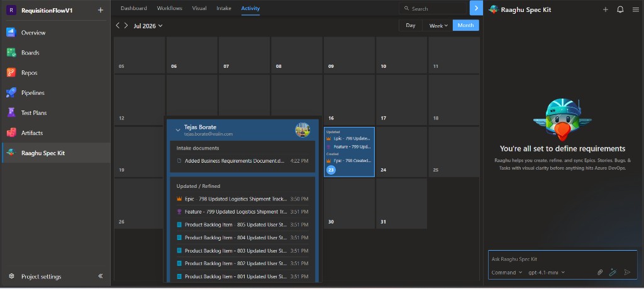Open the Command mode dropdown
The width and height of the screenshot is (644, 289).
pyautogui.click(x=507, y=272)
